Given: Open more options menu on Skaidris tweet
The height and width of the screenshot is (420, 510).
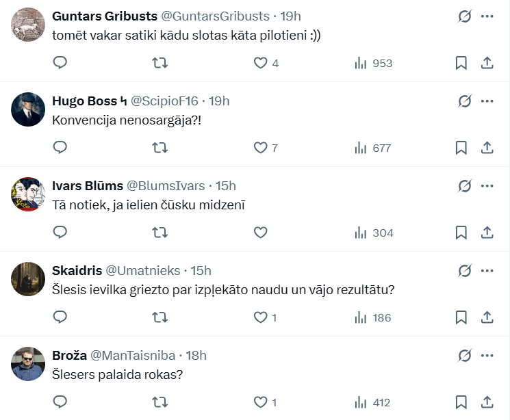Looking at the screenshot, I should pos(487,271).
